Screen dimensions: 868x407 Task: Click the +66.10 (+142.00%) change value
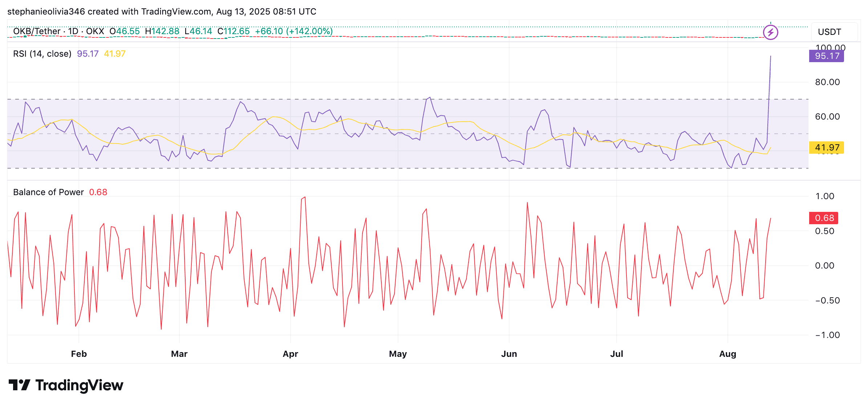pyautogui.click(x=293, y=31)
